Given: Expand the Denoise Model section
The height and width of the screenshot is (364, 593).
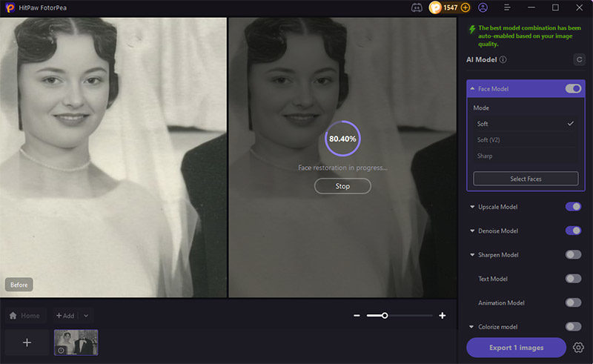Looking at the screenshot, I should tap(473, 231).
